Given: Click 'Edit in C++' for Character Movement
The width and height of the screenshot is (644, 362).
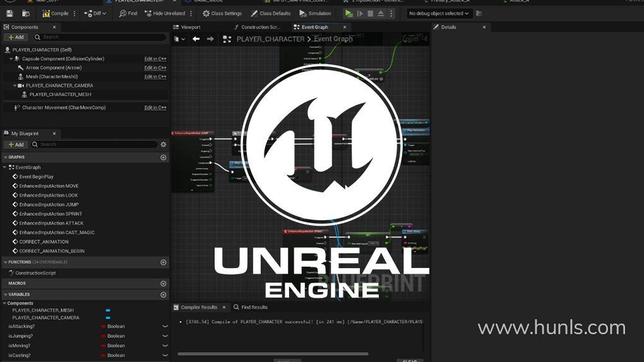Looking at the screenshot, I should pyautogui.click(x=155, y=108).
